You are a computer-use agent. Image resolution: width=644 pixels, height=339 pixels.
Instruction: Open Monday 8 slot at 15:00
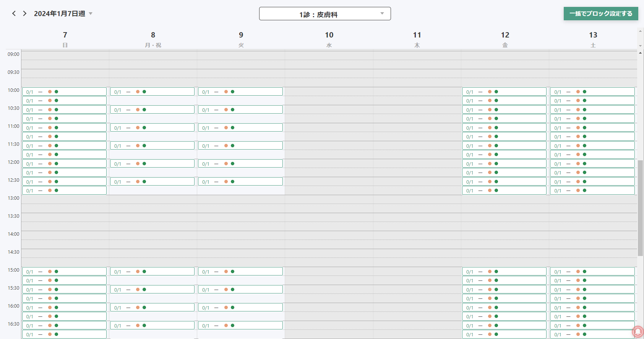(x=152, y=271)
